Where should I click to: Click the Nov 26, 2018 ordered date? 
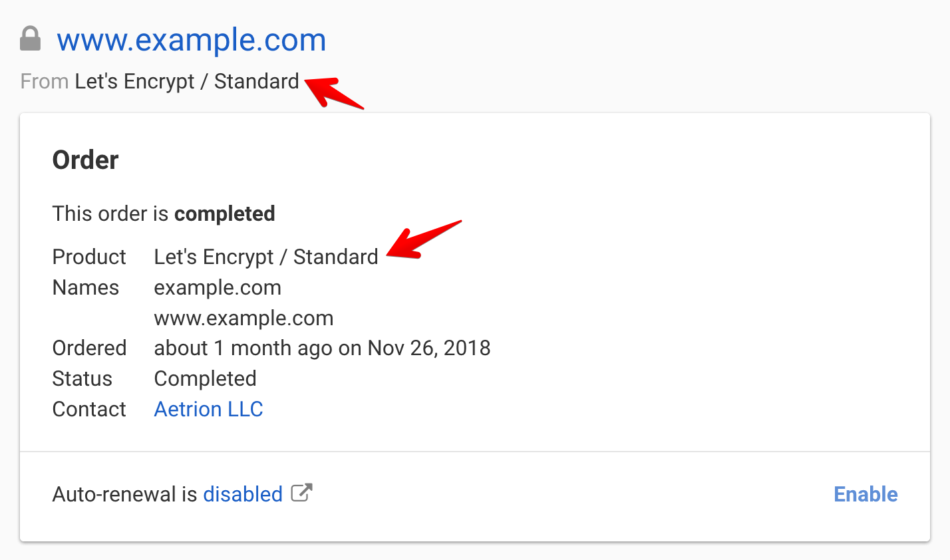click(429, 348)
